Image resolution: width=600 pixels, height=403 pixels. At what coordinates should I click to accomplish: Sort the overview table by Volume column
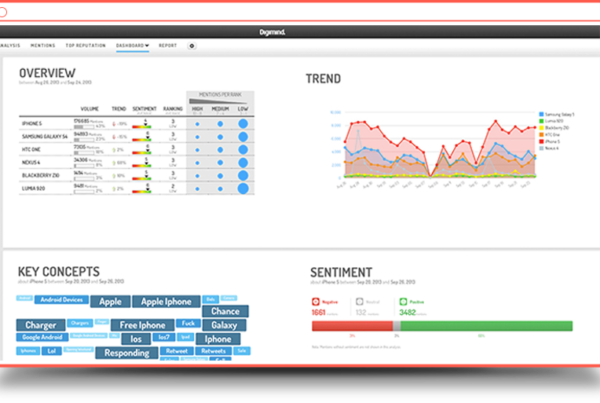click(x=90, y=108)
